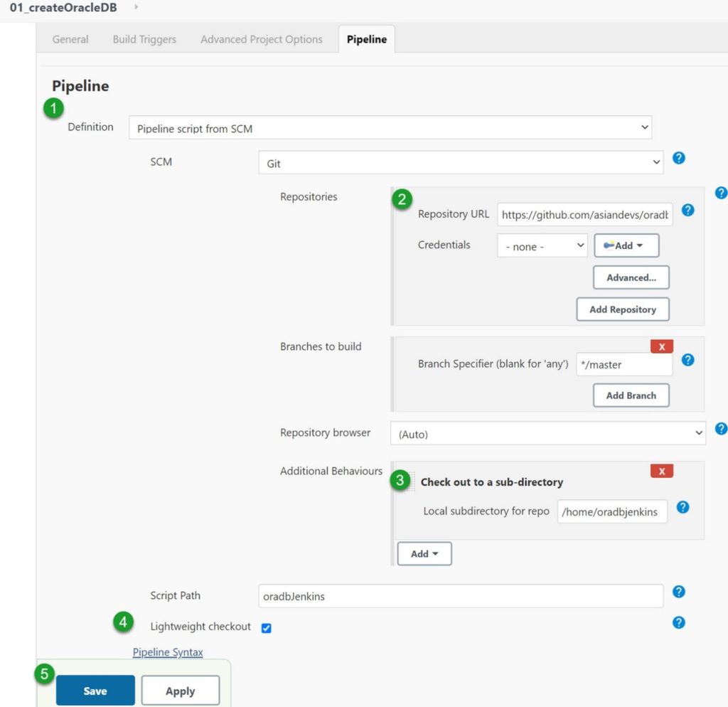Remove the Branch Specifier with the red X
This screenshot has width=728, height=707.
click(661, 346)
